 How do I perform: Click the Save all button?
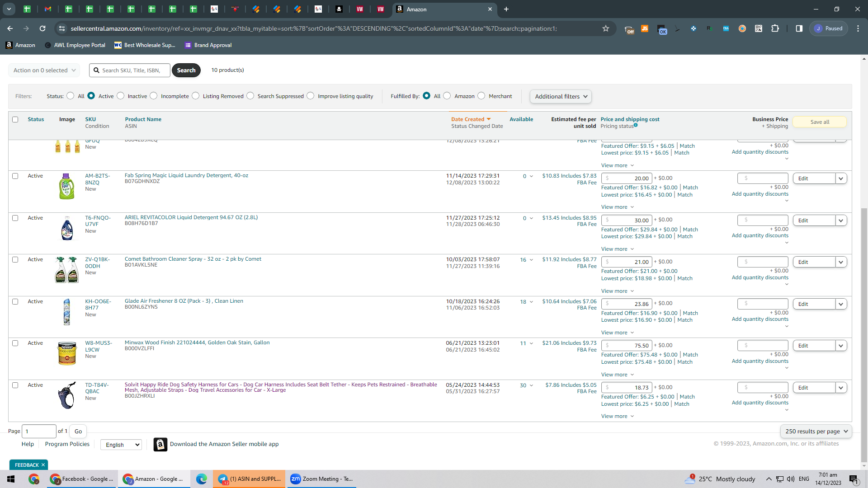pos(820,122)
